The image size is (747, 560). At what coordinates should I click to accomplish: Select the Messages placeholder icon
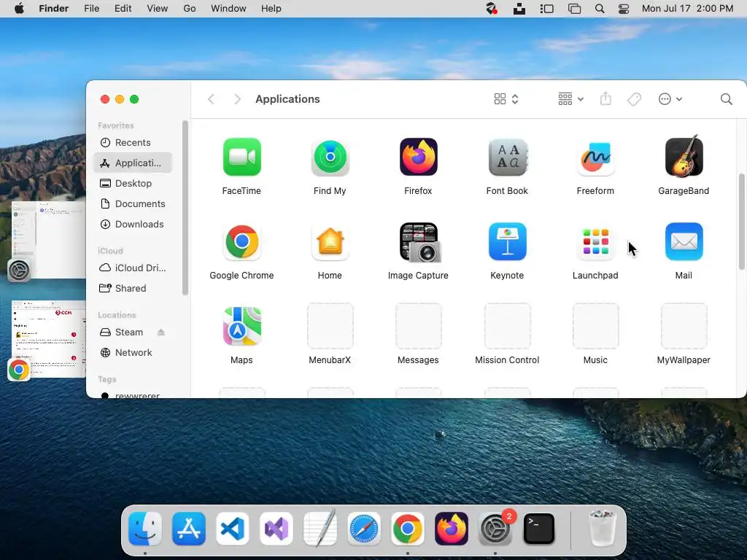(418, 326)
